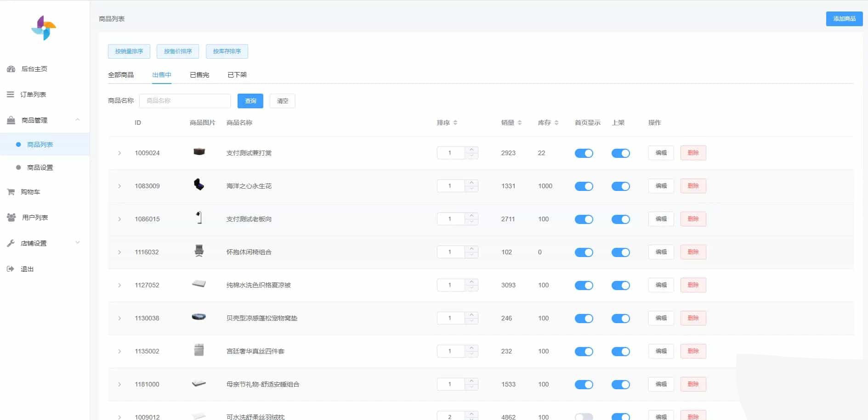Click the pinwheel logo in sidebar
The width and height of the screenshot is (868, 420).
tap(44, 28)
